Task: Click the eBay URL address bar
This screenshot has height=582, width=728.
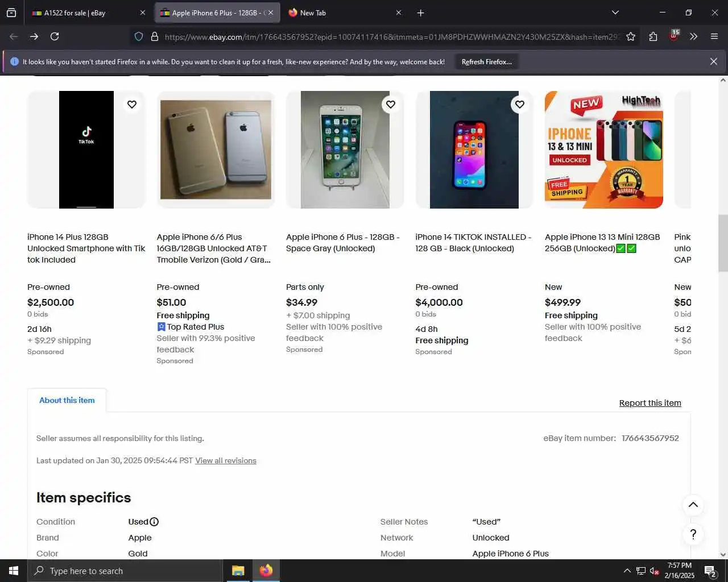Action: tap(391, 36)
